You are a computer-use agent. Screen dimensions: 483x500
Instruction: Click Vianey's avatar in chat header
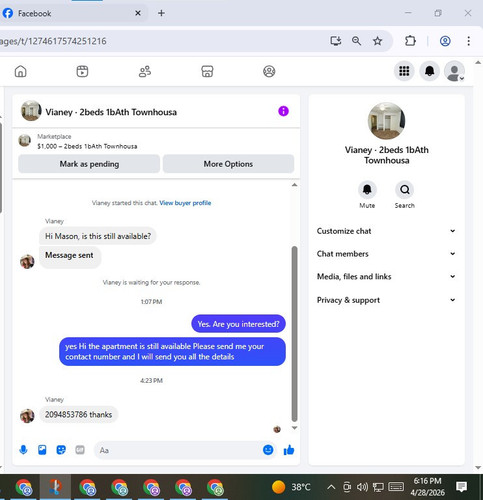31,111
